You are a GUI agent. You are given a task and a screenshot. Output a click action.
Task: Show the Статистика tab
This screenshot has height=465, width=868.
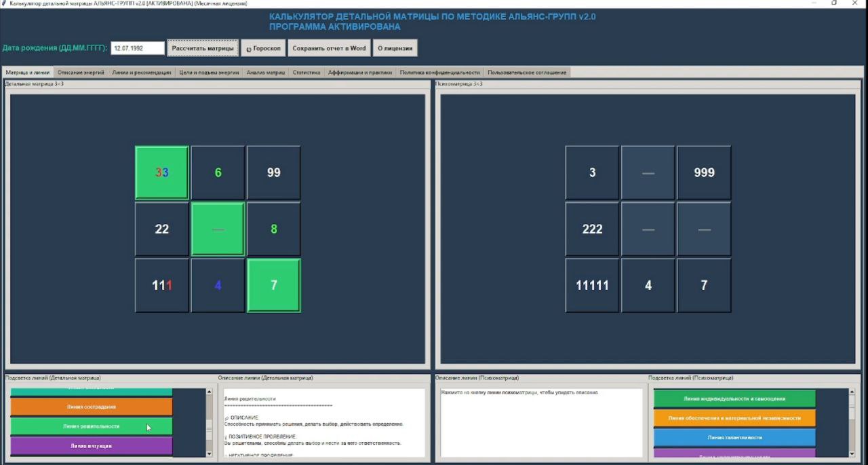(x=307, y=72)
